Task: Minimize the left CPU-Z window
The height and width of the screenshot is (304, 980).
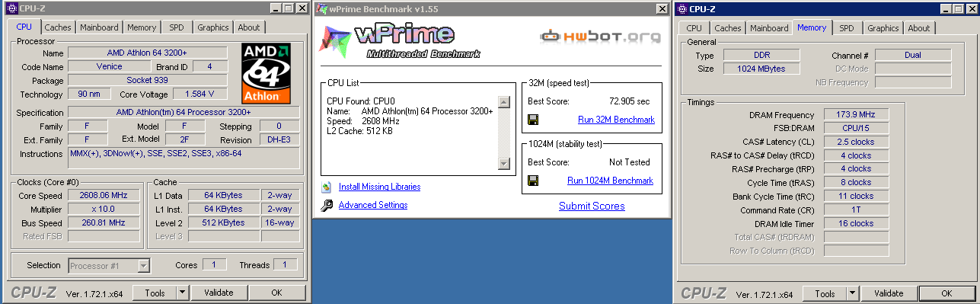Action: [275, 8]
